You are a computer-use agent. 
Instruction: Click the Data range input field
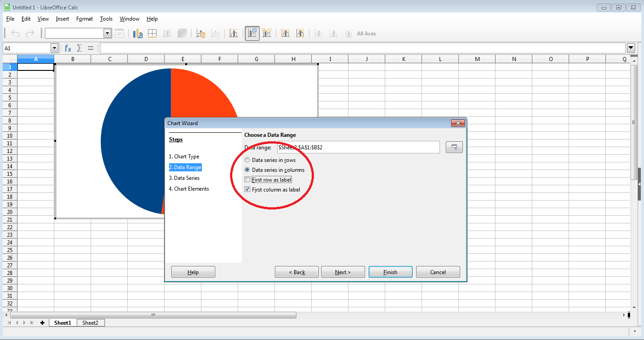[x=358, y=147]
